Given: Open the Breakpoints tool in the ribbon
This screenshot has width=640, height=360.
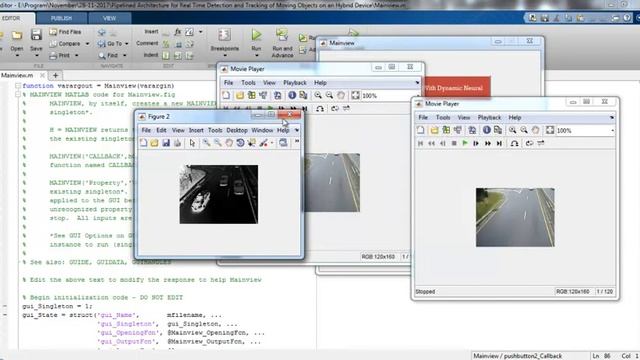Looking at the screenshot, I should coord(224,40).
